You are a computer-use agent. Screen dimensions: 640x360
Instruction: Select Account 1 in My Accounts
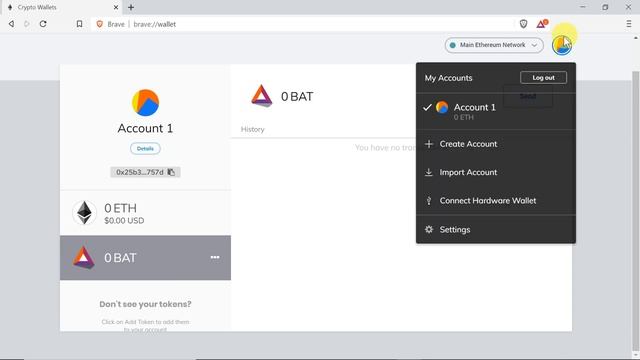(x=496, y=111)
